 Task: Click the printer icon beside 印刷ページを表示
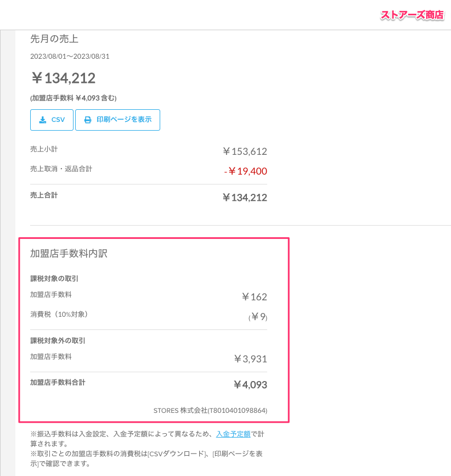pyautogui.click(x=88, y=120)
